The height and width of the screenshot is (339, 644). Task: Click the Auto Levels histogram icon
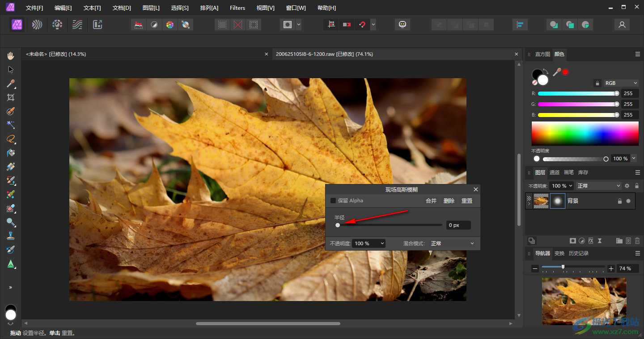(139, 25)
